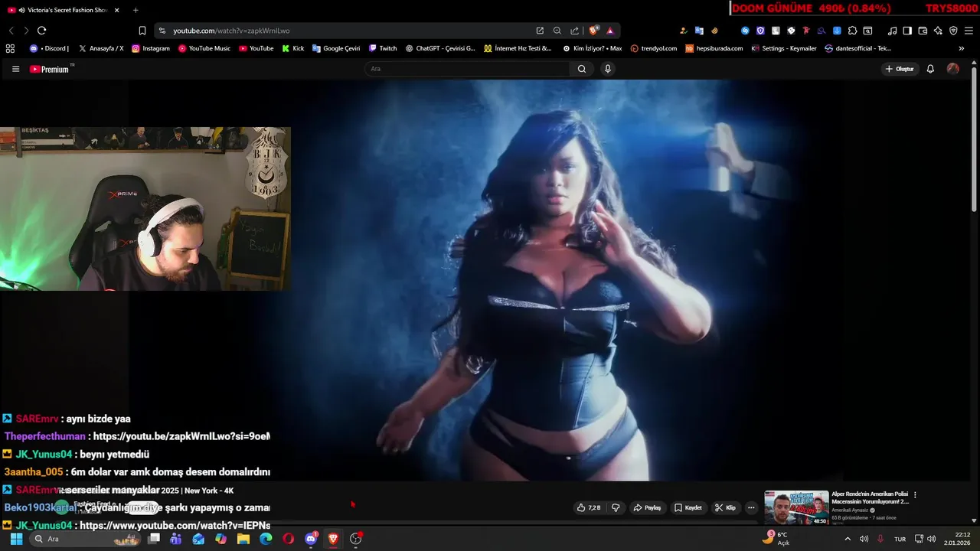
Task: Create a clip with Klip
Action: tap(725, 507)
